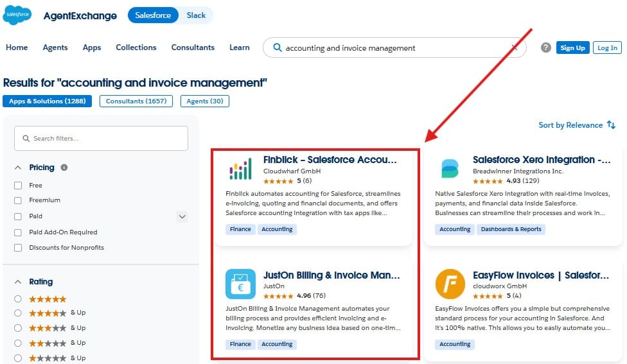Click Accounting tag on Xero Integration card
This screenshot has width=627, height=364.
[455, 229]
